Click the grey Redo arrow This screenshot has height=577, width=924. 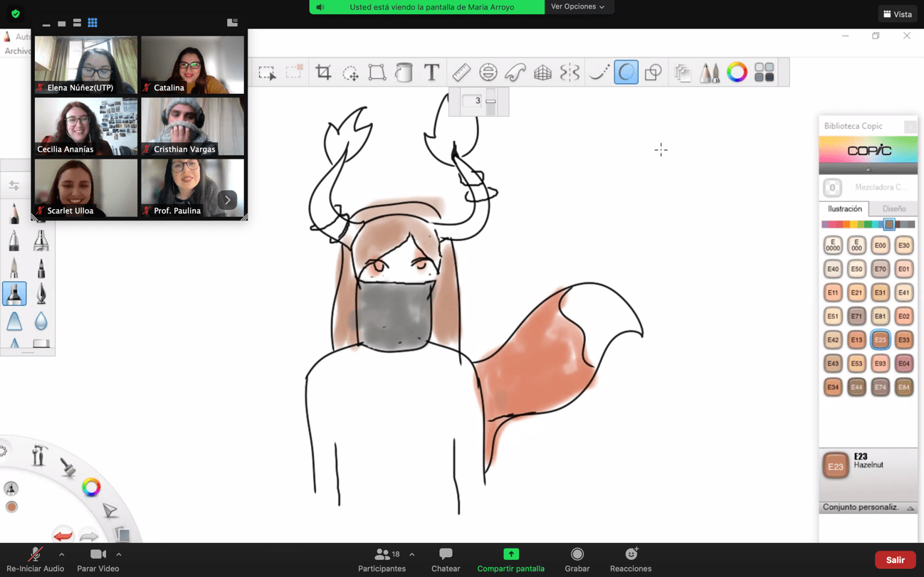point(88,536)
